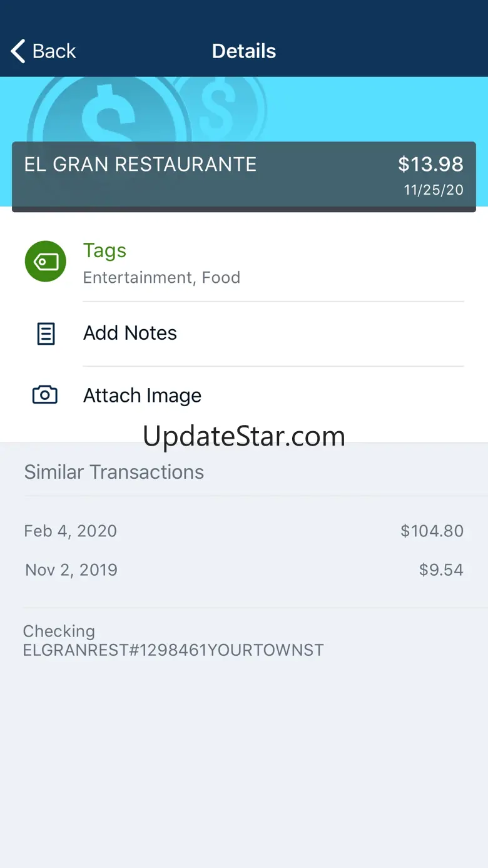
Task: Tap the Back chevron arrow
Action: tap(19, 51)
